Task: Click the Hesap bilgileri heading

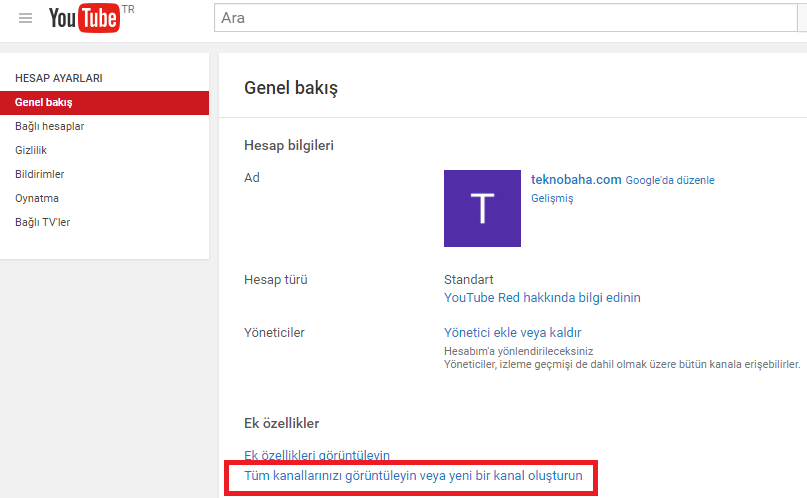Action: (289, 146)
